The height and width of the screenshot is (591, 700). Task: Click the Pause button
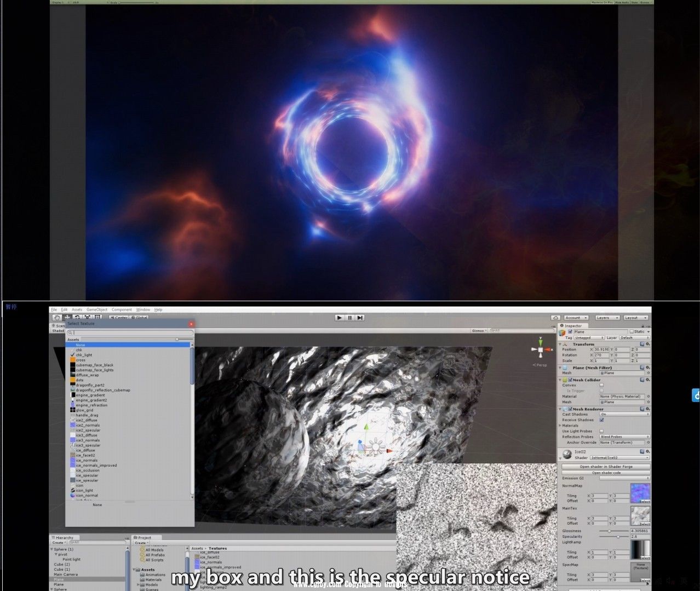click(x=349, y=318)
